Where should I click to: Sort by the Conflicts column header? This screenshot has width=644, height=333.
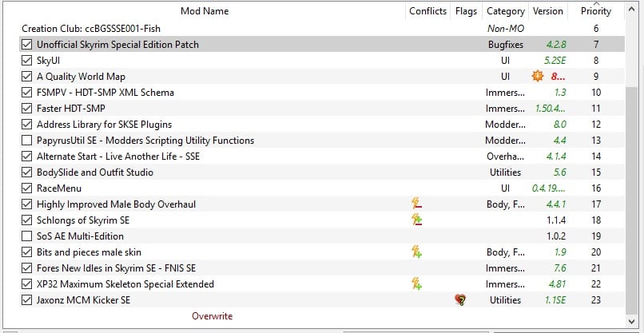[x=427, y=11]
